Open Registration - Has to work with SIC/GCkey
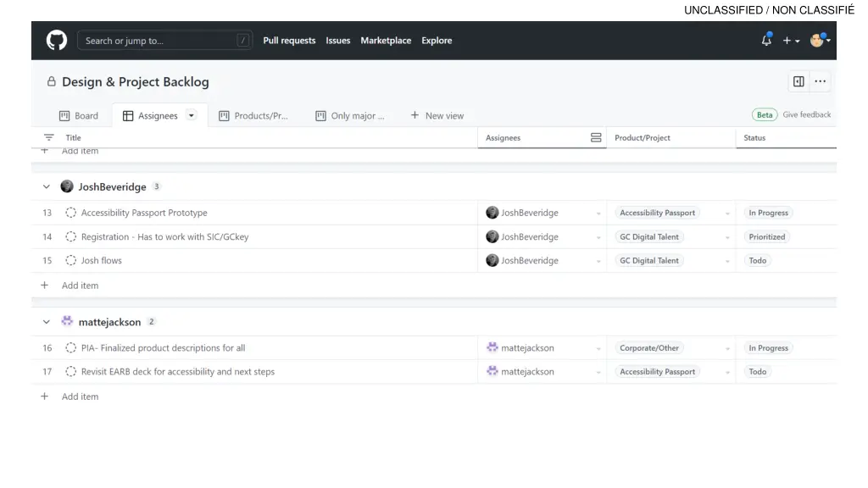Image resolution: width=868 pixels, height=488 pixels. point(165,237)
